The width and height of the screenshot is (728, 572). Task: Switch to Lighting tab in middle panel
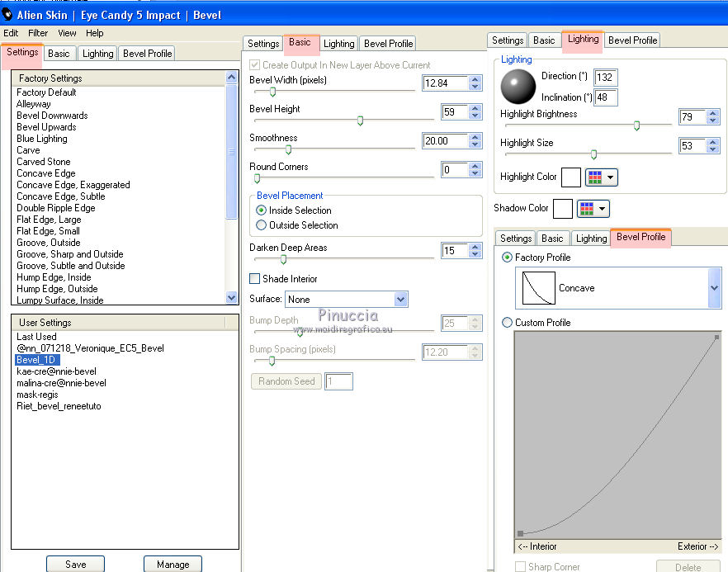click(339, 44)
